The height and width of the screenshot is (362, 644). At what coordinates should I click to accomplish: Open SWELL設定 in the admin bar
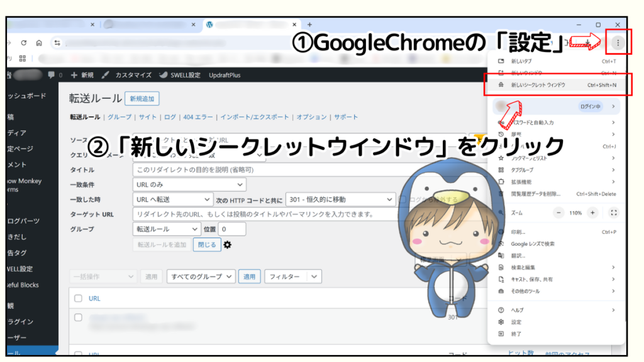179,75
